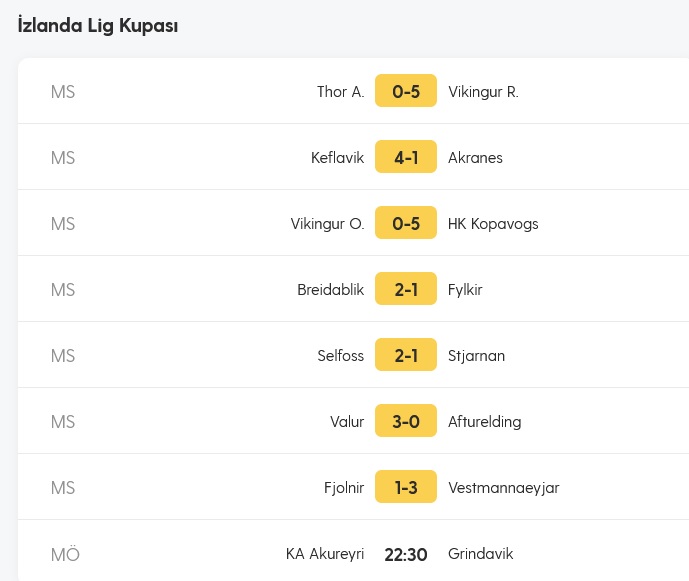
Task: Select team name Thor A.
Action: pos(341,91)
